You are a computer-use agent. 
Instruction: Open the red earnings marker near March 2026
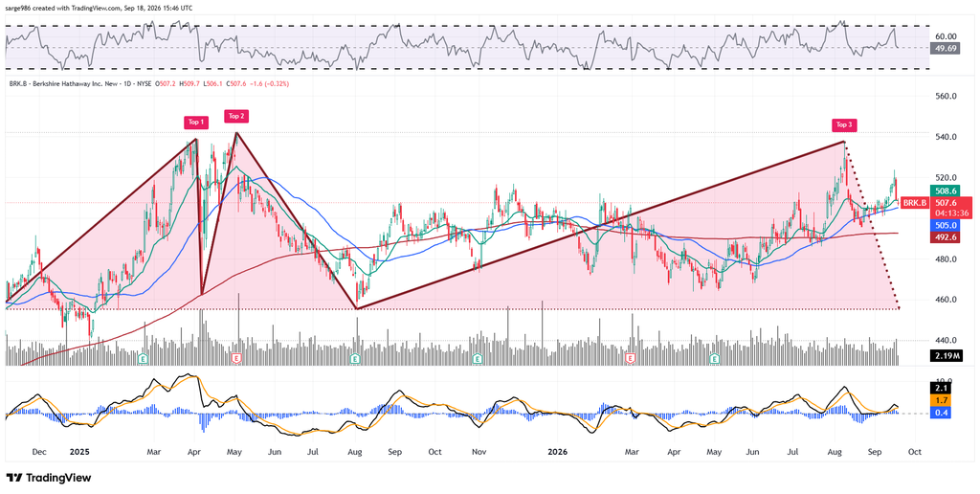(631, 358)
